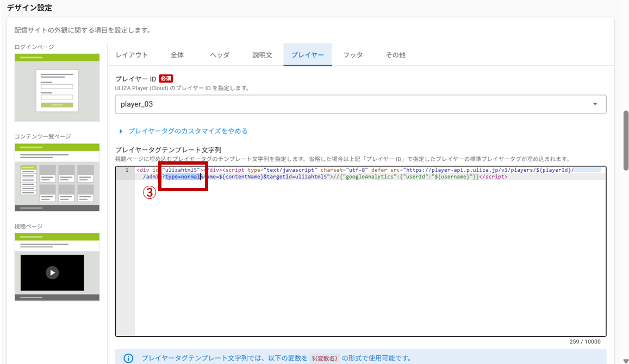Click the text 配信サイトの外観に関する項目を設定します。
This screenshot has height=364, width=629.
tap(83, 30)
